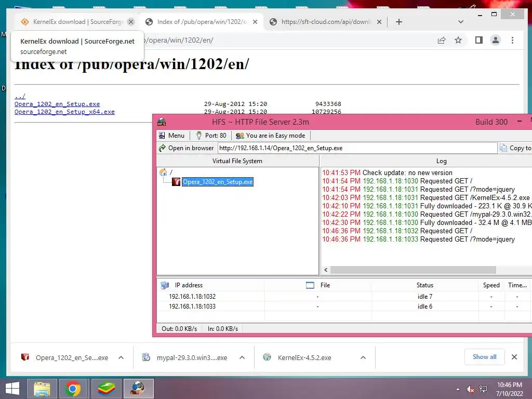532x399 pixels.
Task: Click the Log panel header
Action: [x=441, y=161]
